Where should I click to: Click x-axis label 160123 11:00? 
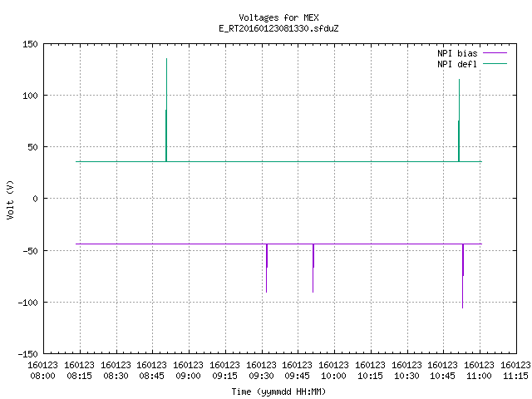[479, 371]
